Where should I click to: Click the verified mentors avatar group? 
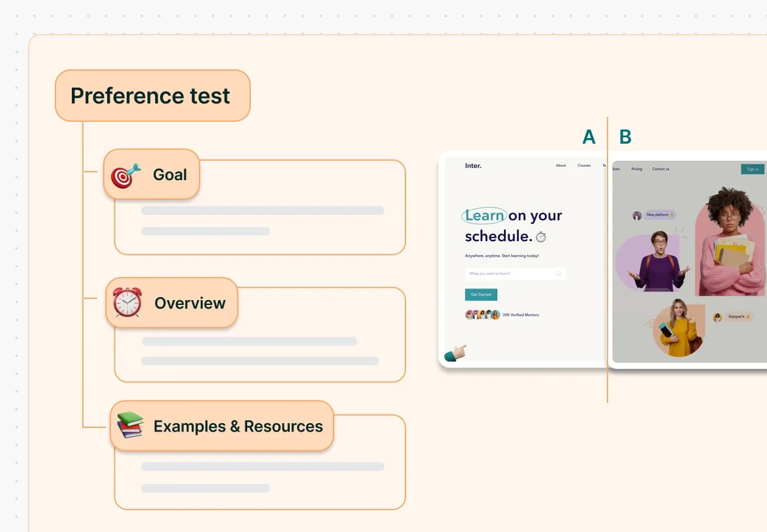click(x=483, y=315)
